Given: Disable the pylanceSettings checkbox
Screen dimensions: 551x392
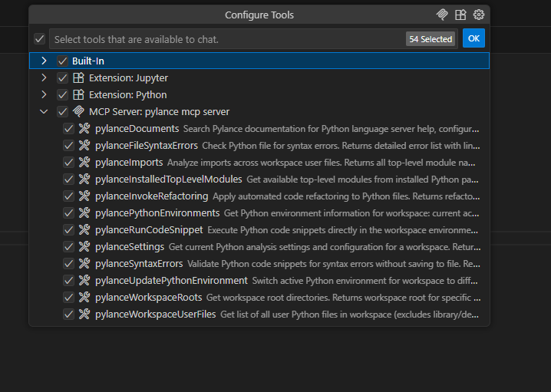Looking at the screenshot, I should (x=68, y=246).
